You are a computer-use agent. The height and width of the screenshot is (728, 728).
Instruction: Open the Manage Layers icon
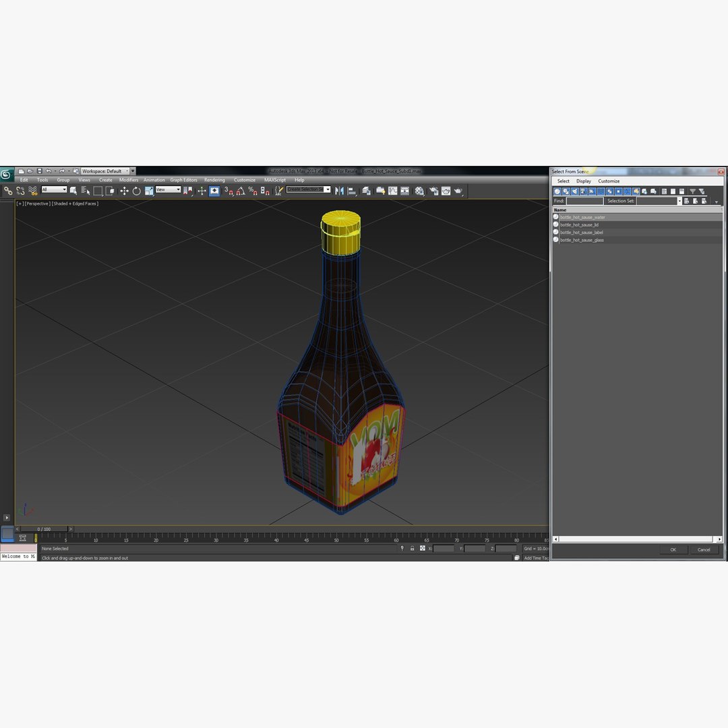point(366,191)
